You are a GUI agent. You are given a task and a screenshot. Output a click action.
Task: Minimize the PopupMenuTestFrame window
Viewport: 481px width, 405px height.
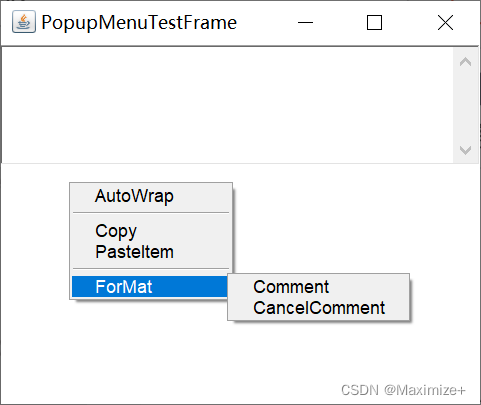point(305,23)
